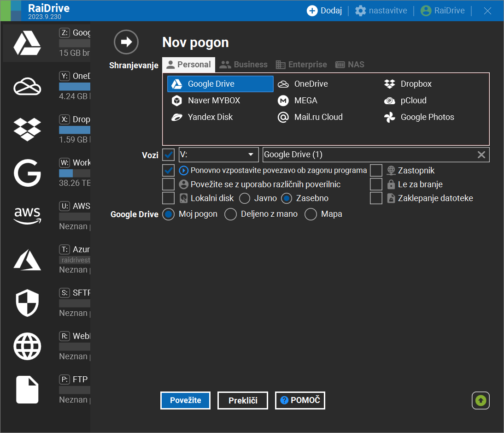Click the AWS icon in sidebar
504x433 pixels.
[27, 216]
